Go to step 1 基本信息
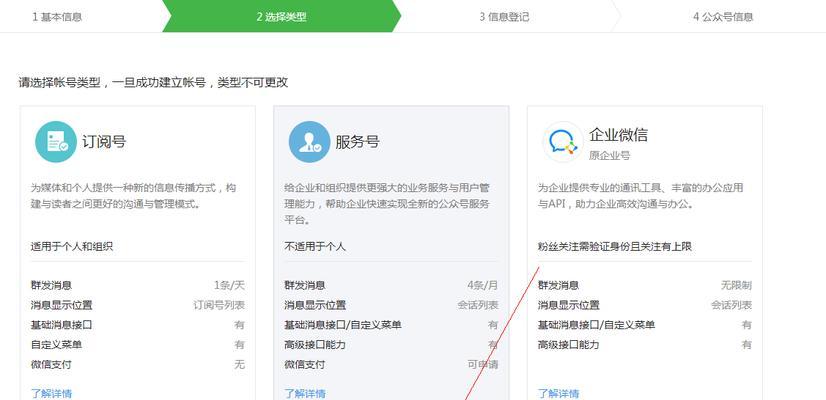Image resolution: width=826 pixels, height=400 pixels. point(57,17)
